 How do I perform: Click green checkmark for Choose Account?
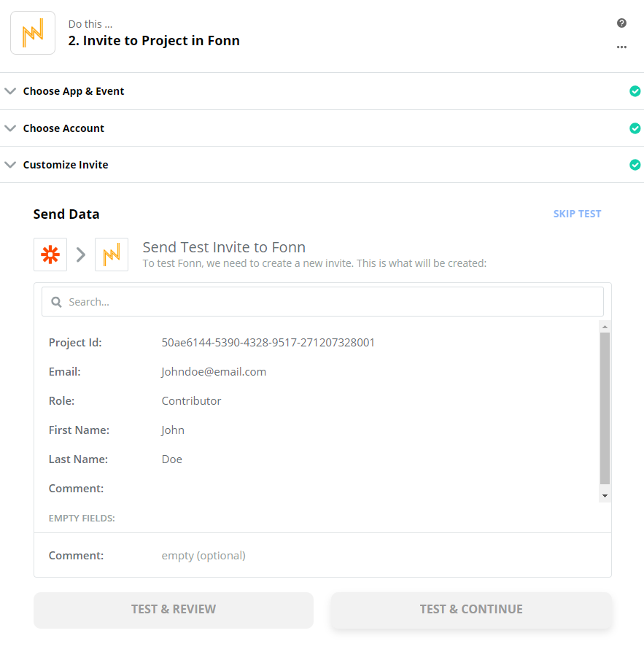tap(635, 128)
